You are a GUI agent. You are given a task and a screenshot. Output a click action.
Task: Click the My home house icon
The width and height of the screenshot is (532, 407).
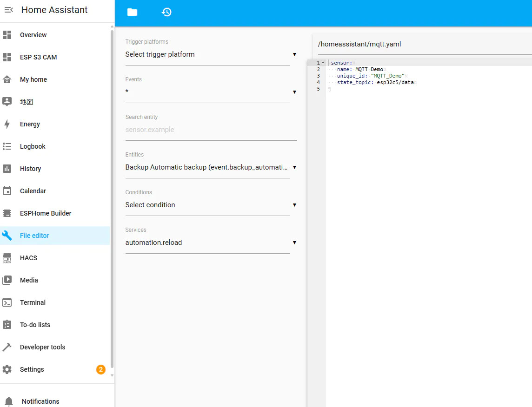(7, 79)
